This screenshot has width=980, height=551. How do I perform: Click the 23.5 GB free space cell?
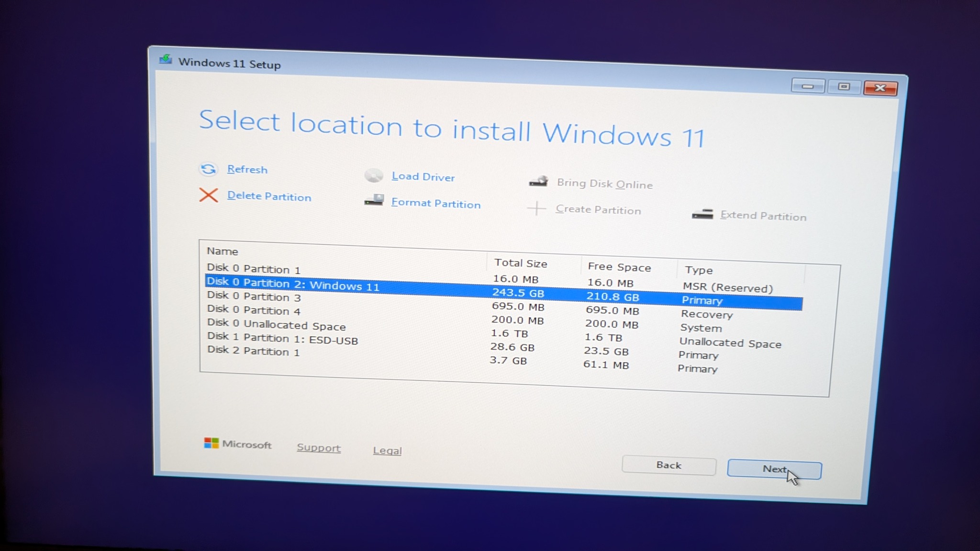606,351
